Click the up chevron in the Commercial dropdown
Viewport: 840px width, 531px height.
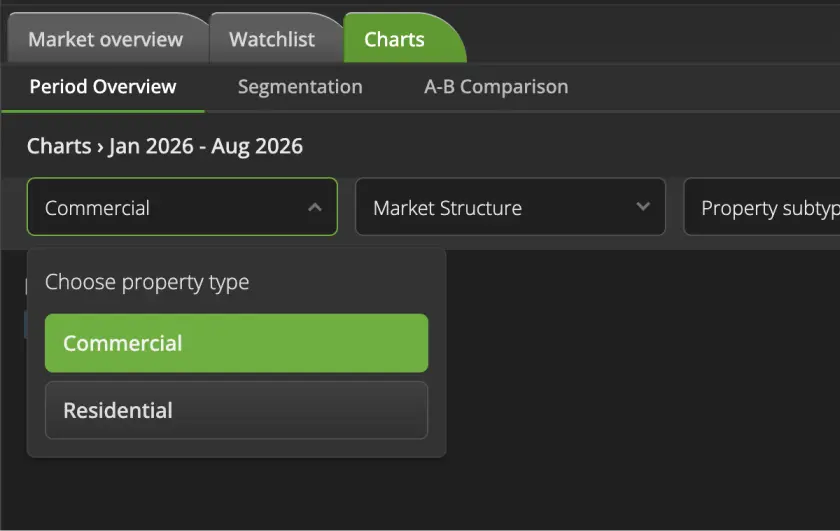(315, 207)
